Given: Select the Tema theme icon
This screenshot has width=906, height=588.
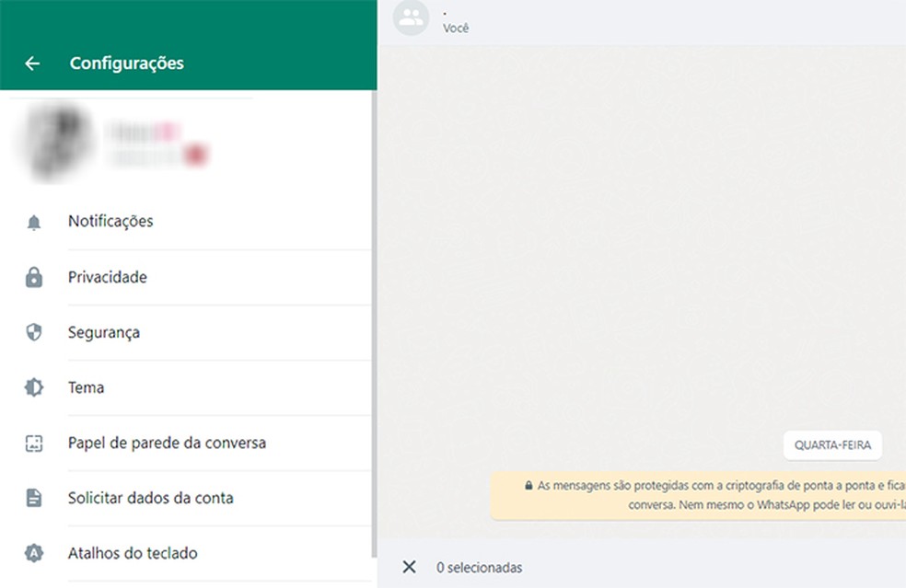Looking at the screenshot, I should [x=34, y=387].
